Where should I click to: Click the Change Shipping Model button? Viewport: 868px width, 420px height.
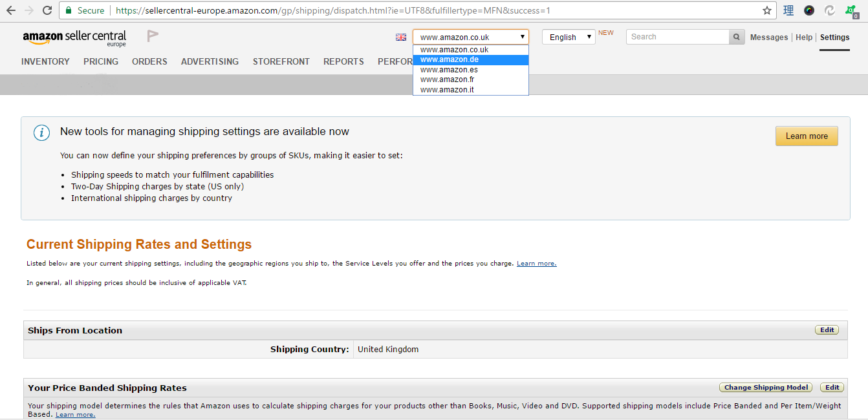[766, 388]
